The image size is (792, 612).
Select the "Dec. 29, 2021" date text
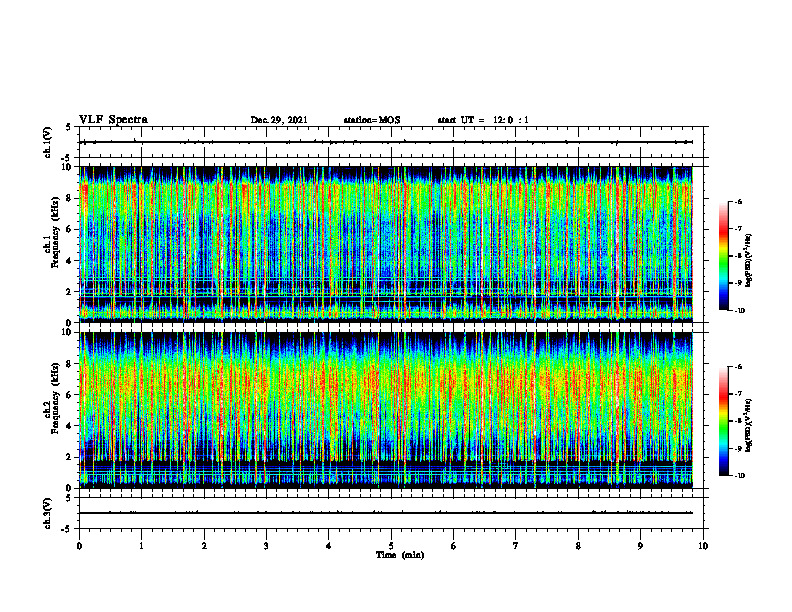pos(279,120)
